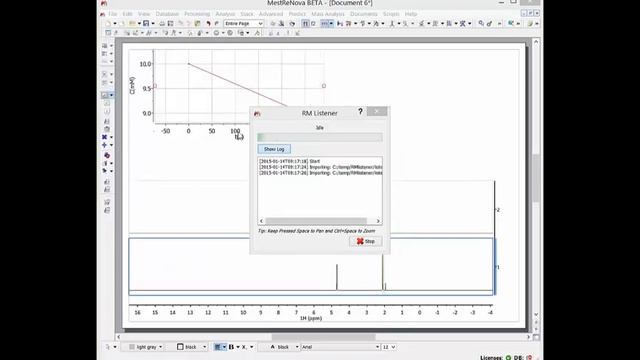This screenshot has width=640, height=360.
Task: Click the log's scroll left arrow
Action: pyautogui.click(x=262, y=221)
